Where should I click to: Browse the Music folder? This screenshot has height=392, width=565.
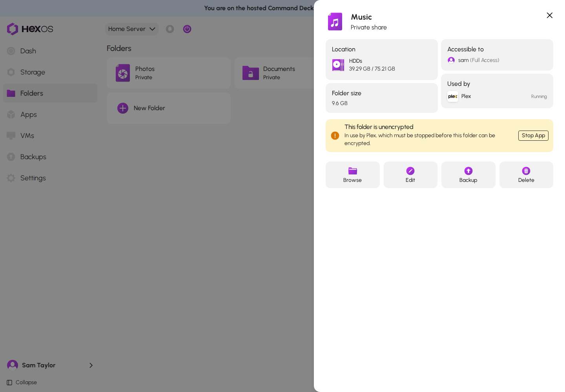(x=353, y=175)
